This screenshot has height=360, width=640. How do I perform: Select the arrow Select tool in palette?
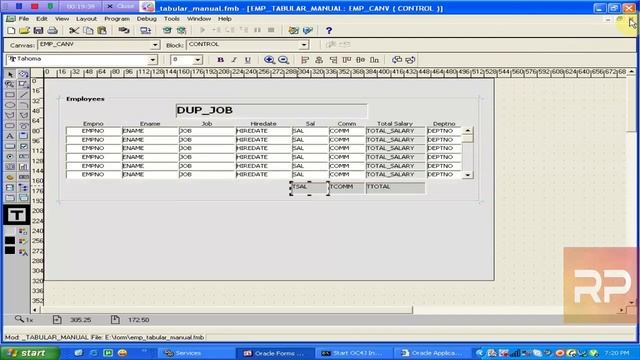10,74
